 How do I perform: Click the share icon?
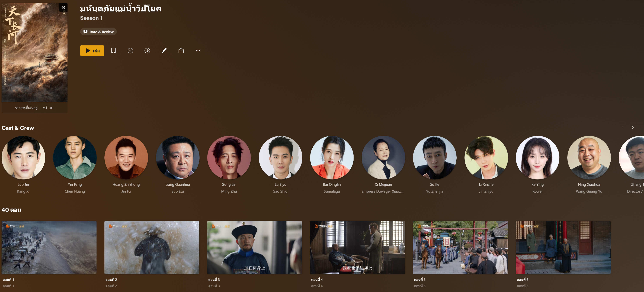(181, 51)
